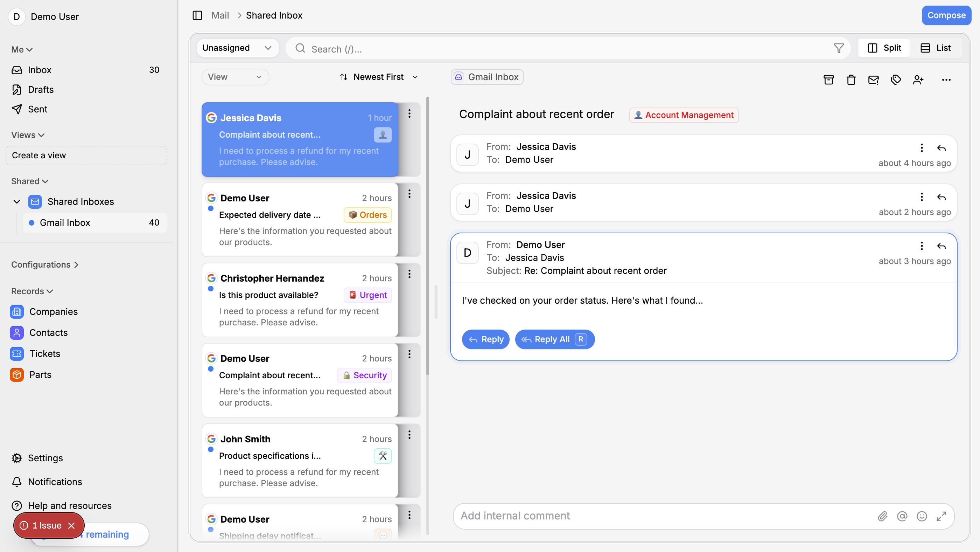This screenshot has width=980, height=552.
Task: Expand the Configurations section
Action: coord(45,264)
